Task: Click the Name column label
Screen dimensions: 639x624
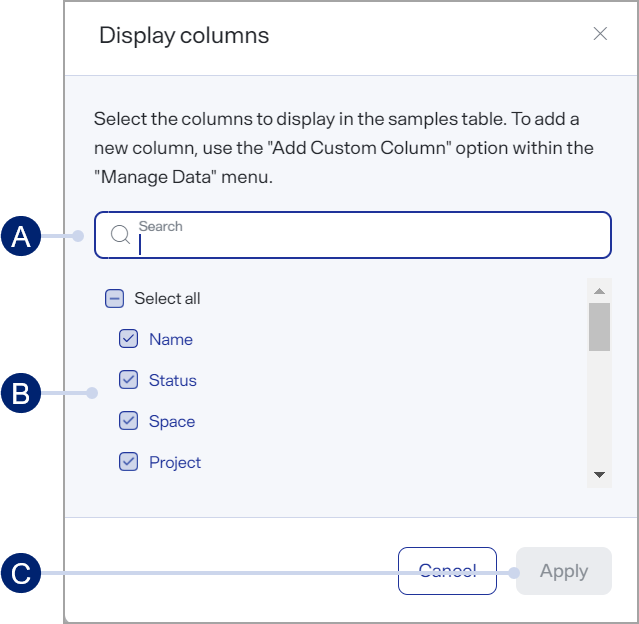Action: pyautogui.click(x=171, y=340)
